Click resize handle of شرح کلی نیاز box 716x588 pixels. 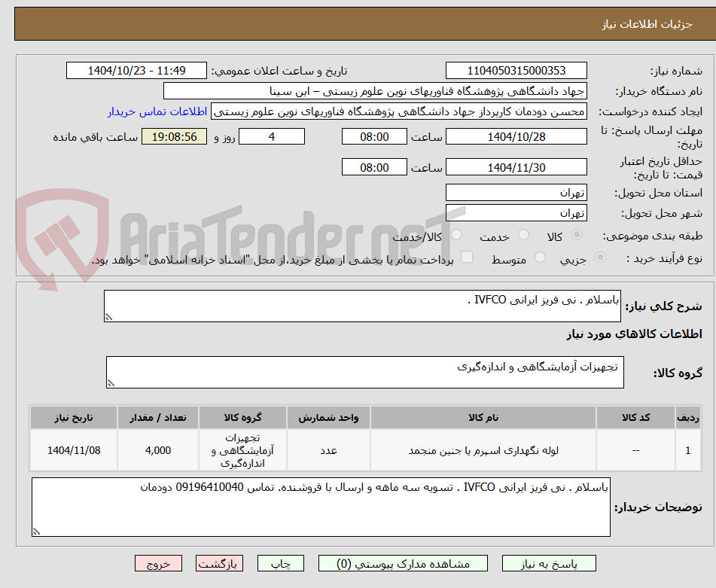point(108,317)
